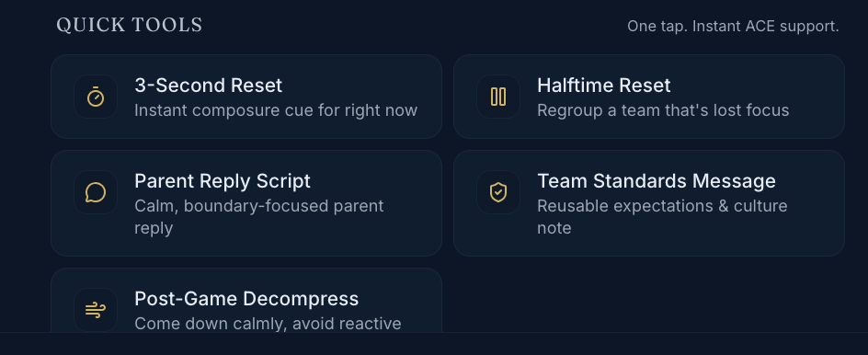This screenshot has width=868, height=355.
Task: Click the QUICK TOOLS section heading
Action: [x=130, y=26]
